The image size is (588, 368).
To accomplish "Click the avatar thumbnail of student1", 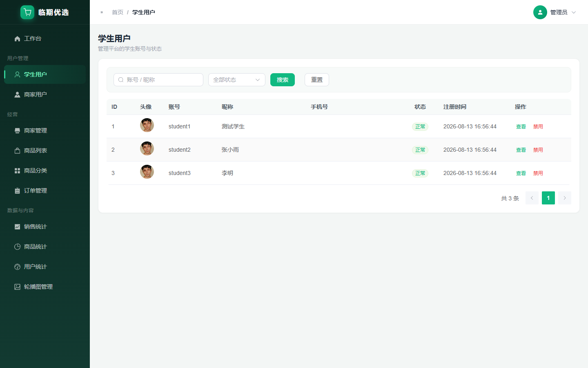I will [x=147, y=125].
